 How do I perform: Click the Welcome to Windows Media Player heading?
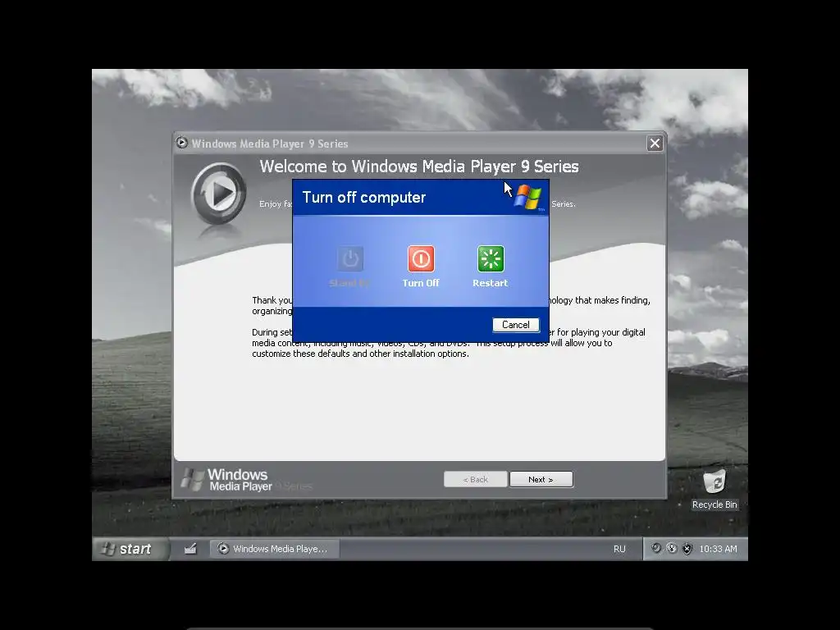click(419, 166)
